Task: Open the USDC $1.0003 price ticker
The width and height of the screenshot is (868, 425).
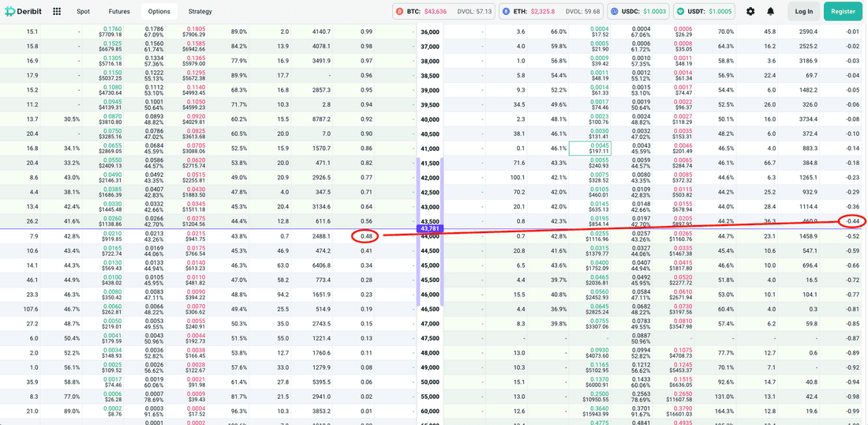Action: [638, 11]
